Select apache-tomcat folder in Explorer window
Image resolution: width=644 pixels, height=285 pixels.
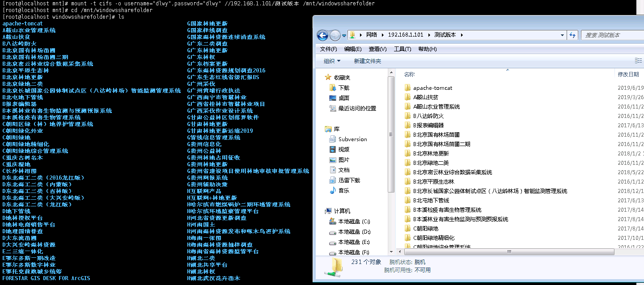pyautogui.click(x=432, y=88)
